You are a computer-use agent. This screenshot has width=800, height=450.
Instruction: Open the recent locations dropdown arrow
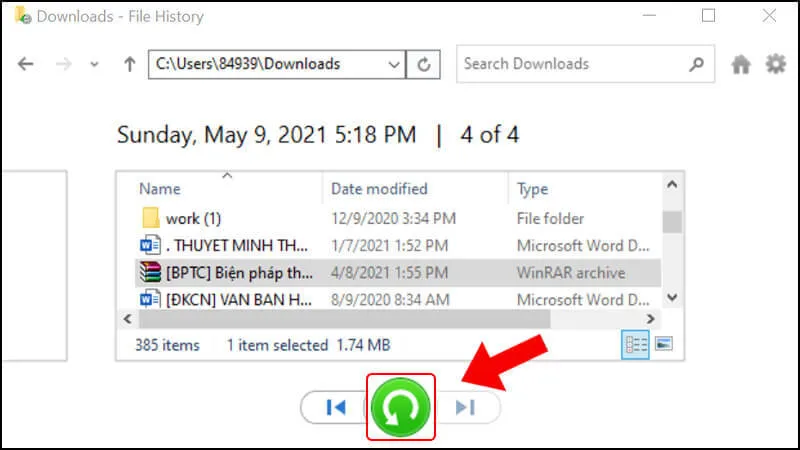[x=94, y=65]
